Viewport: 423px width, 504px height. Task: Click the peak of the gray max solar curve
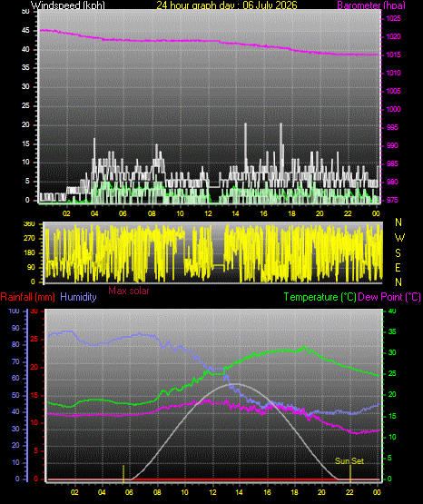click(x=237, y=384)
